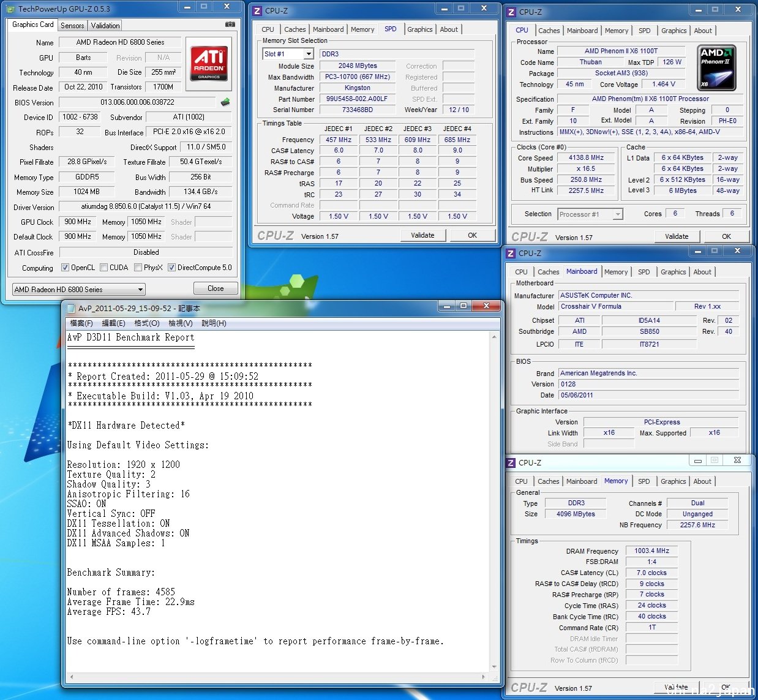Switch to the Sensors tab in GPU-Z
This screenshot has width=758, height=700.
(x=72, y=25)
